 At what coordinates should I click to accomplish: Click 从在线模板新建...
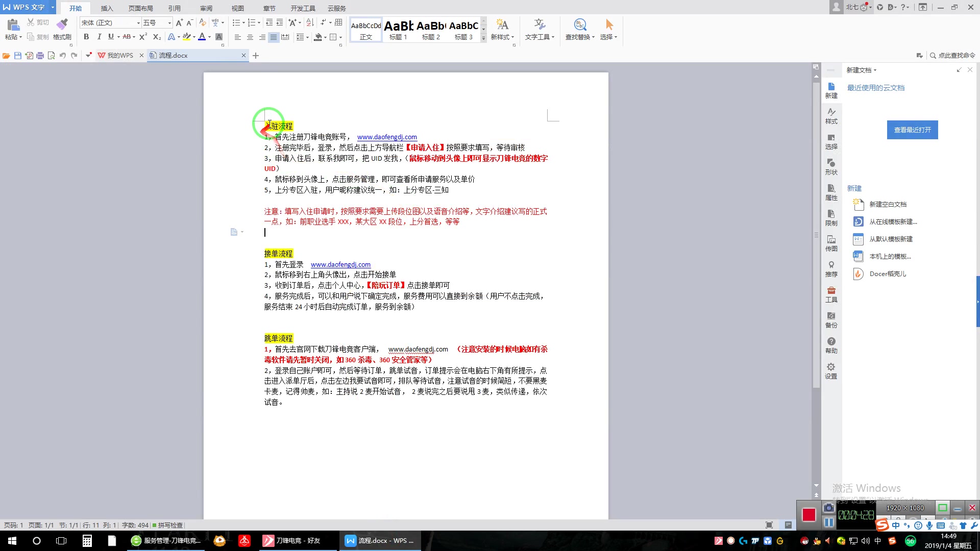[893, 221]
